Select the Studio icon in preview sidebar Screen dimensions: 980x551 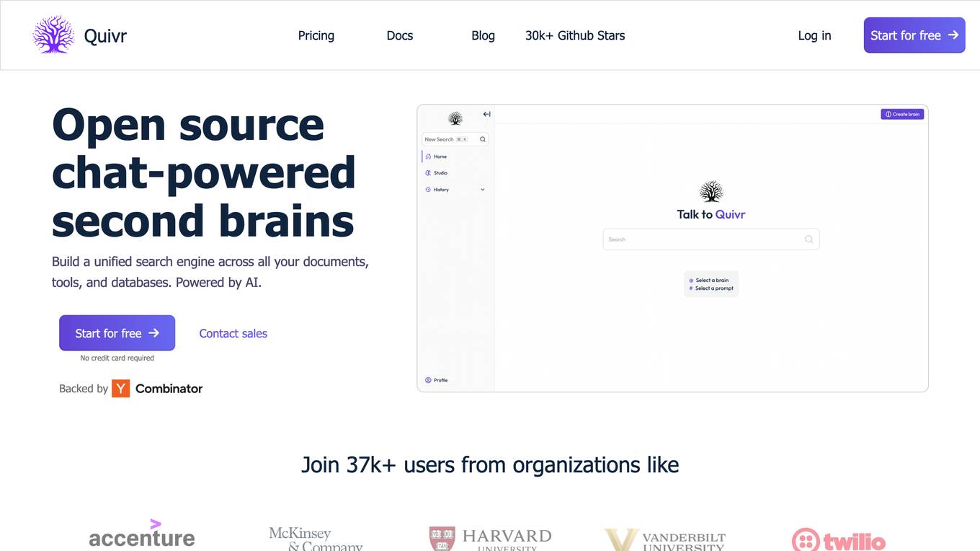point(428,173)
